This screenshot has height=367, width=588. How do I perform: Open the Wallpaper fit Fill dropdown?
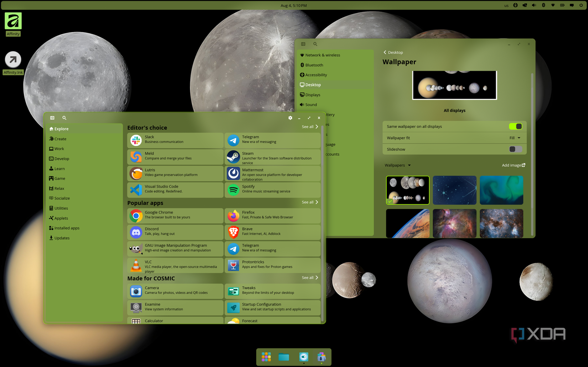coord(515,138)
